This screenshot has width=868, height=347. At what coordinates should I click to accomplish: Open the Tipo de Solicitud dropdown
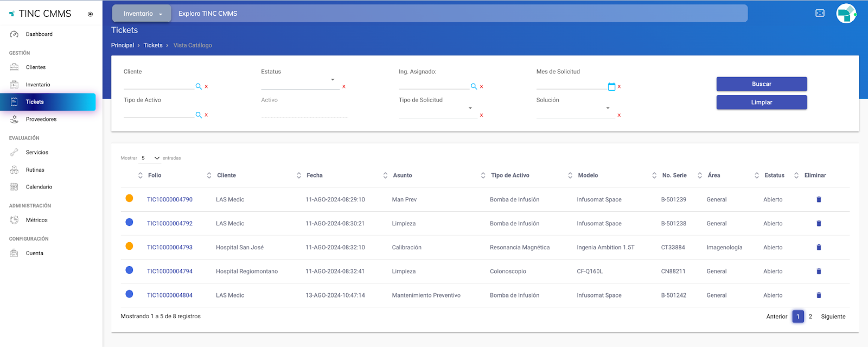pyautogui.click(x=470, y=108)
